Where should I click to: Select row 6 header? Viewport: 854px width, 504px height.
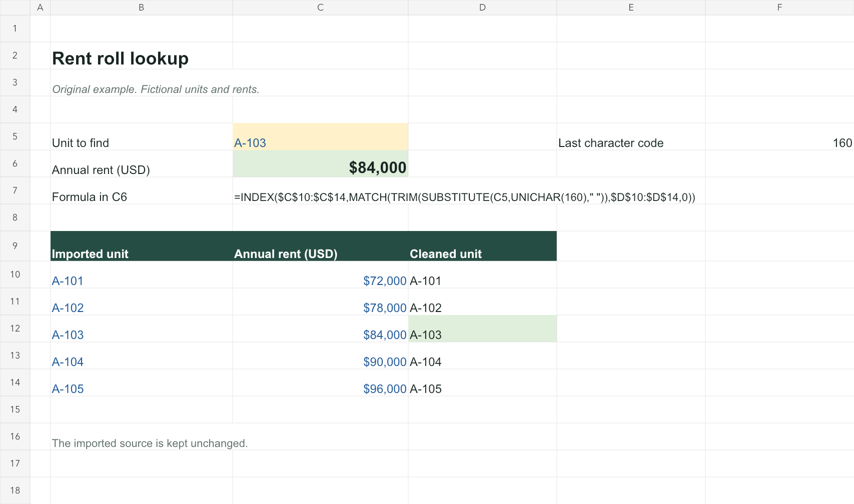(15, 163)
